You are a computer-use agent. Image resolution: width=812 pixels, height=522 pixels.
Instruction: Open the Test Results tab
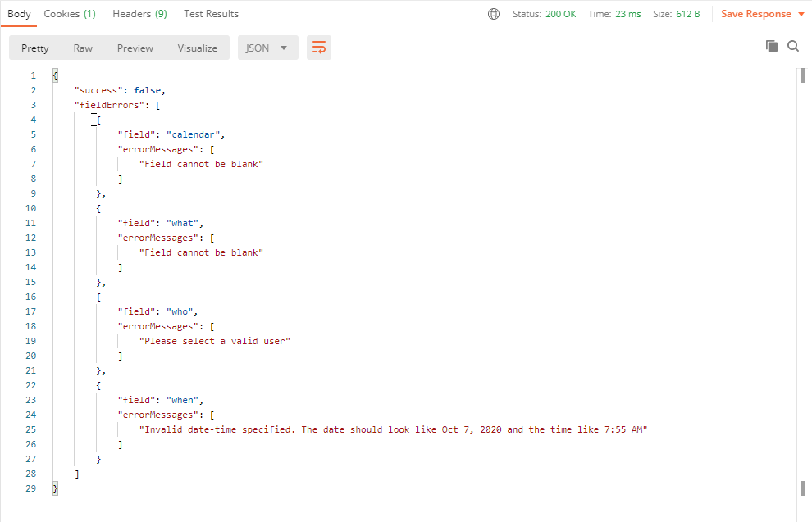(x=211, y=14)
